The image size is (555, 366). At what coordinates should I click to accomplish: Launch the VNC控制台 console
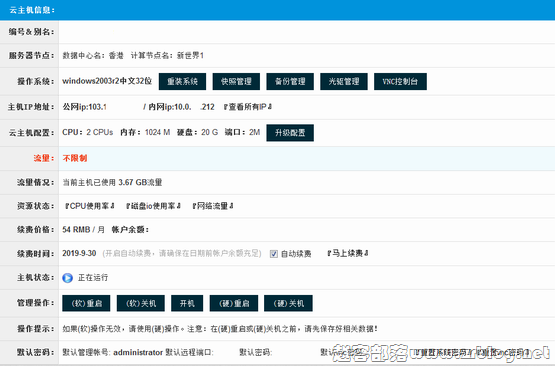400,81
